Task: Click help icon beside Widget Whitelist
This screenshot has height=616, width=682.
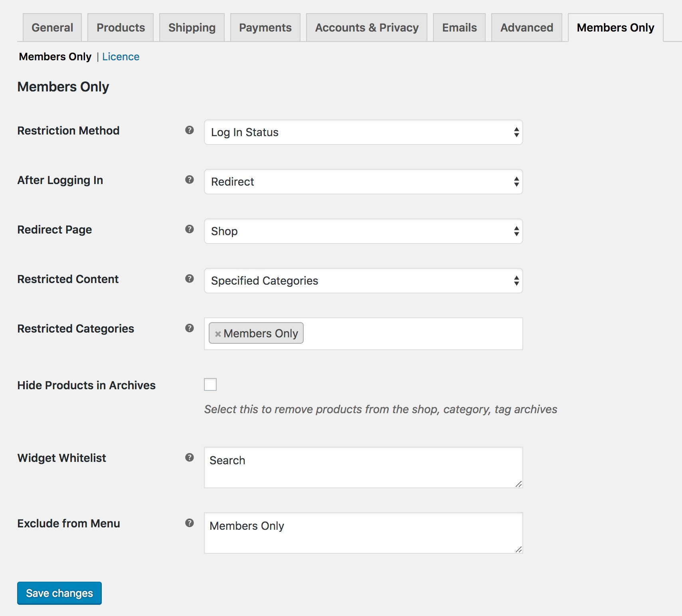Action: click(x=190, y=458)
